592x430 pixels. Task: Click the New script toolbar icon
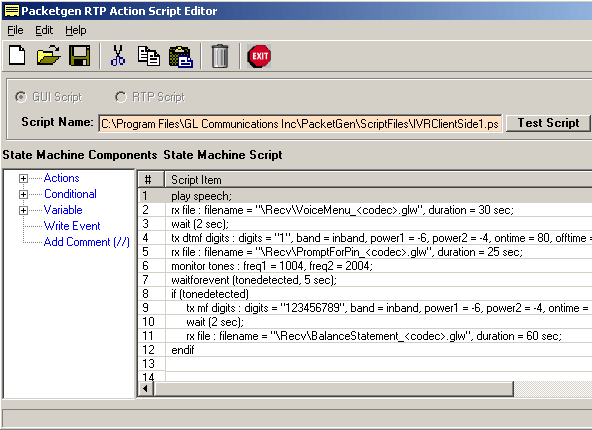coord(17,56)
